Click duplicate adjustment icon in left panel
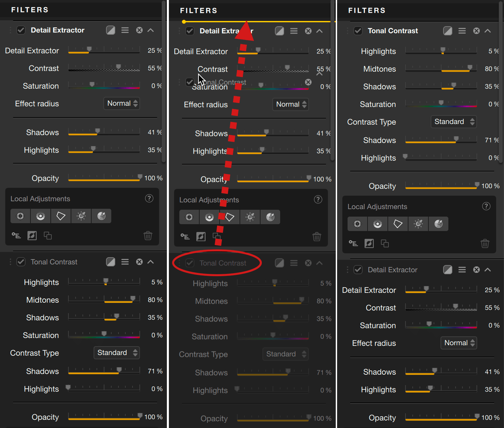504x428 pixels. pyautogui.click(x=48, y=236)
